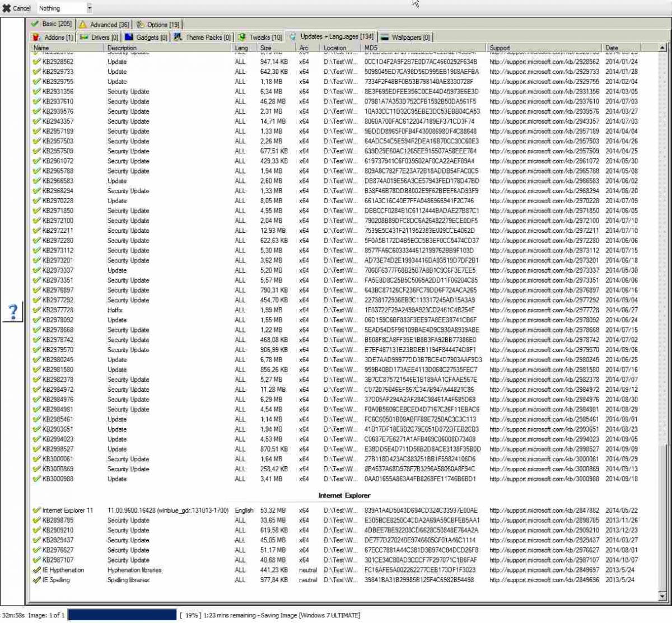The width and height of the screenshot is (672, 623).
Task: Click the scrollbar up arrow
Action: tap(662, 49)
